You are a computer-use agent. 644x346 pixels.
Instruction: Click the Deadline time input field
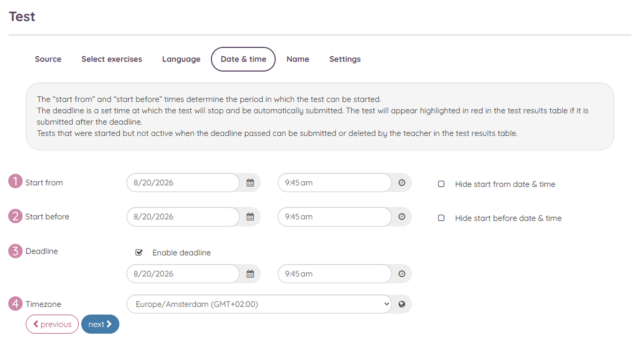pos(335,274)
